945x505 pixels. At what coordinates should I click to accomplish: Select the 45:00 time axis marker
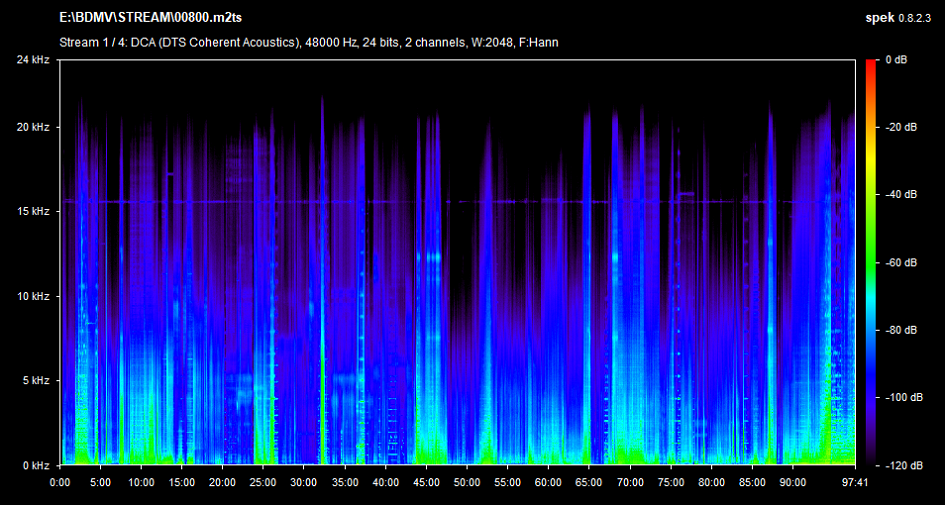click(426, 482)
